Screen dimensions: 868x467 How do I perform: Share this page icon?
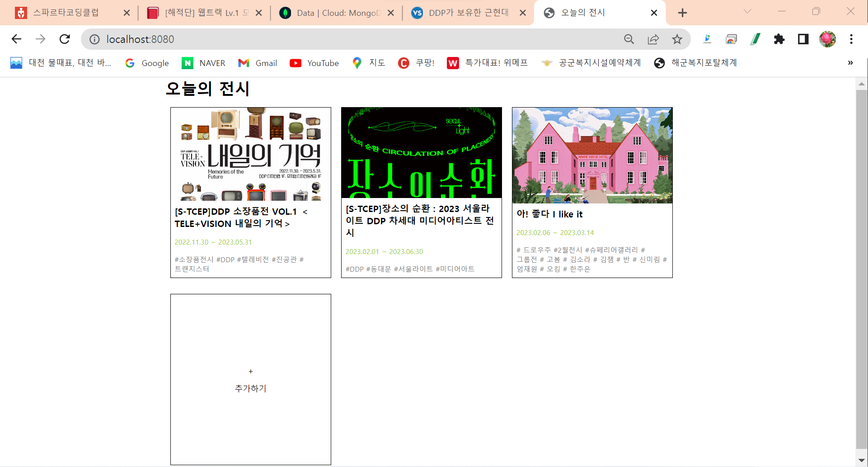(653, 39)
